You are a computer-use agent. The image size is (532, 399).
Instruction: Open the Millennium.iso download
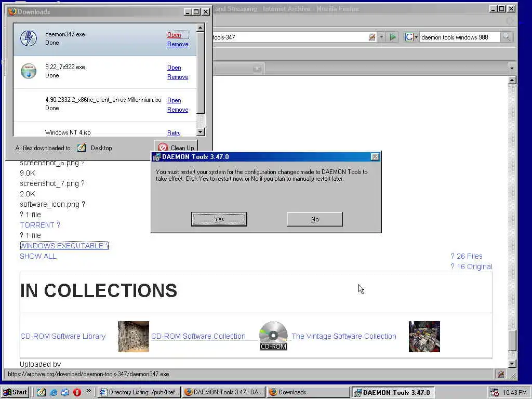click(x=174, y=100)
